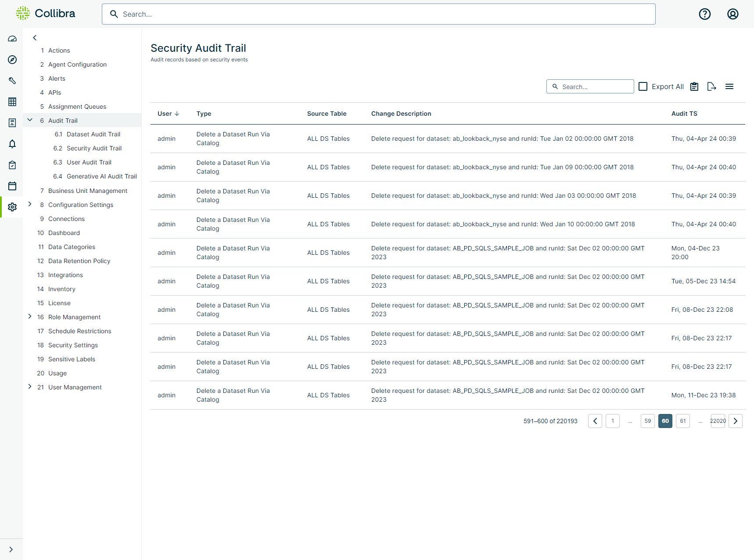Open the grid table icon in sidebar
754x560 pixels.
coord(12,102)
